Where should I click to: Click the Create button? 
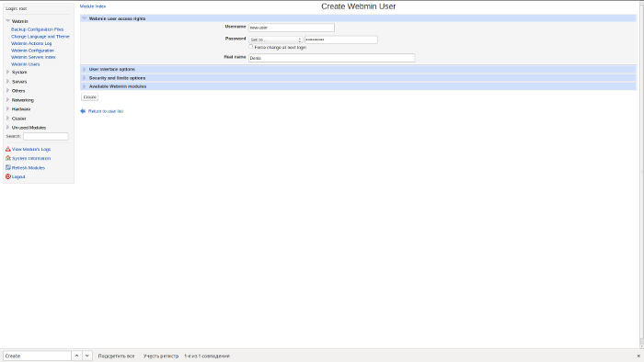click(89, 97)
